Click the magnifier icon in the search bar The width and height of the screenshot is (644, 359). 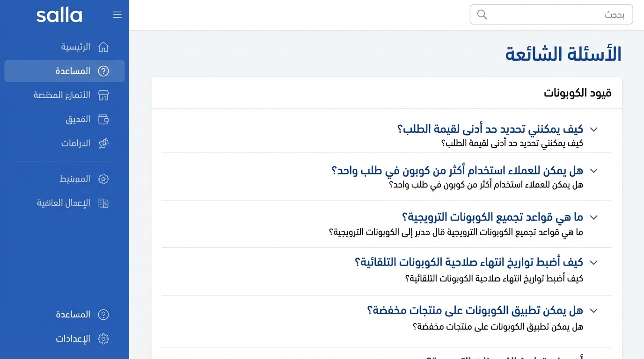(x=482, y=14)
